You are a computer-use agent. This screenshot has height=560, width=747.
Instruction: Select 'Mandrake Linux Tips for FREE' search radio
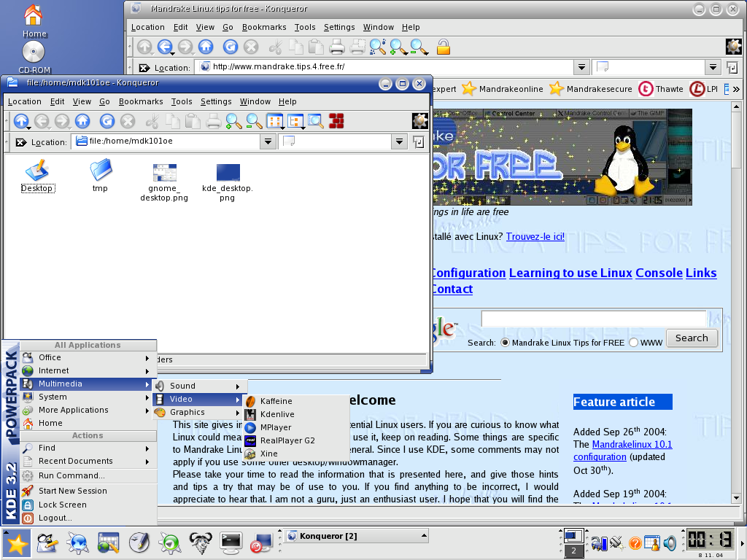(505, 343)
